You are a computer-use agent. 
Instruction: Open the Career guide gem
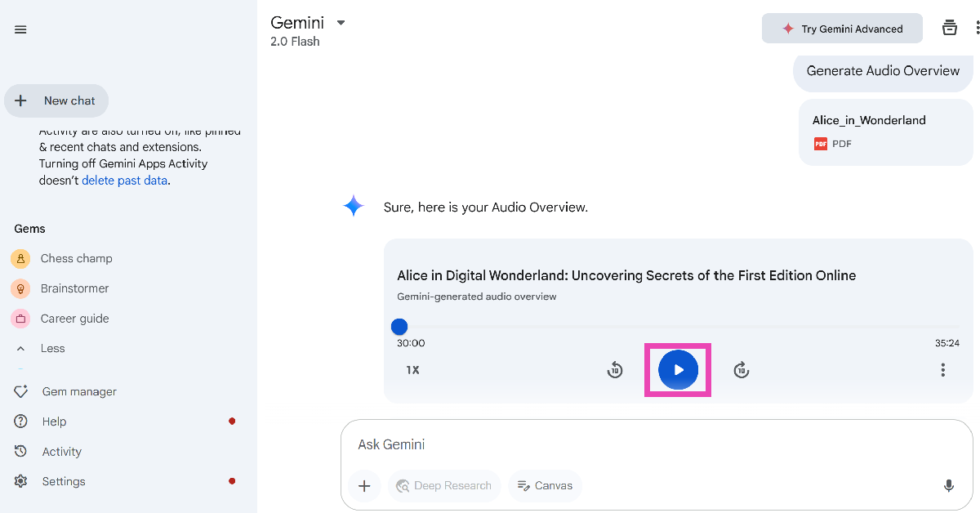click(74, 319)
